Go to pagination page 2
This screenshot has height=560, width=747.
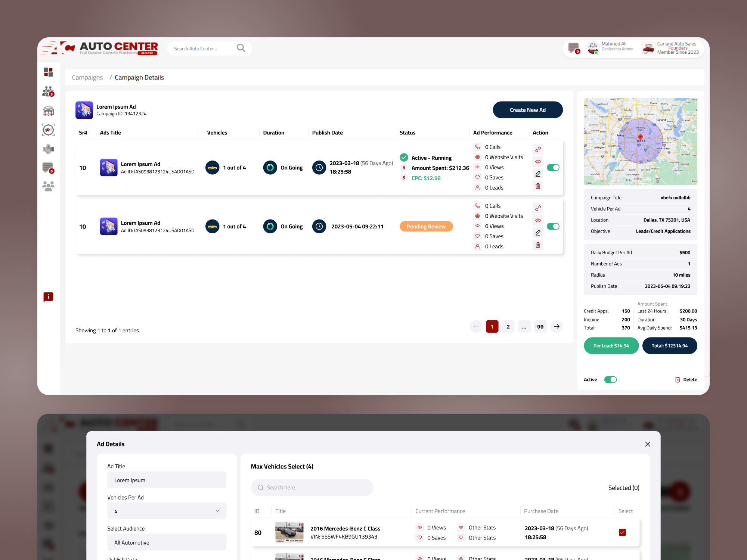pos(508,327)
